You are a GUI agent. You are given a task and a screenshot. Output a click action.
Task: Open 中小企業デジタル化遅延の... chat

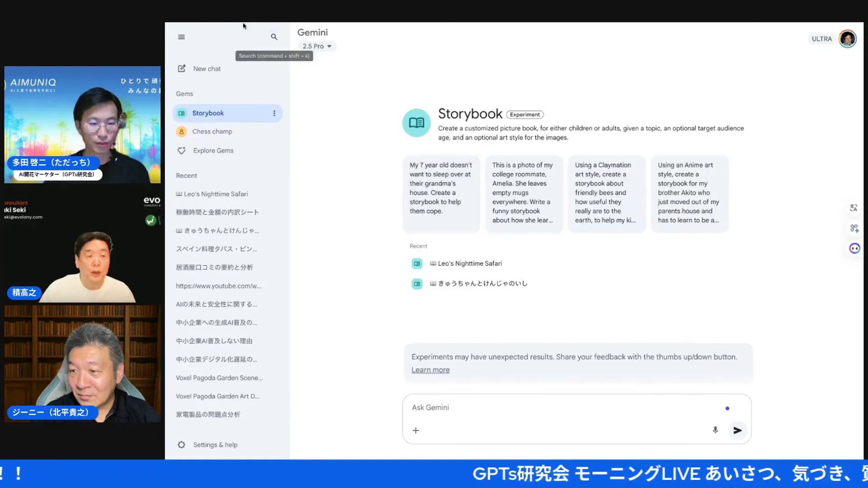(x=217, y=360)
